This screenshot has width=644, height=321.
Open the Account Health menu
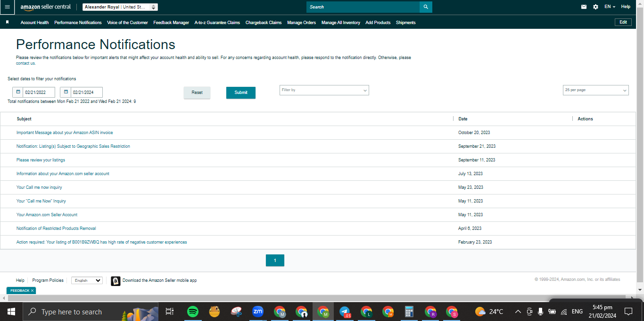(34, 23)
